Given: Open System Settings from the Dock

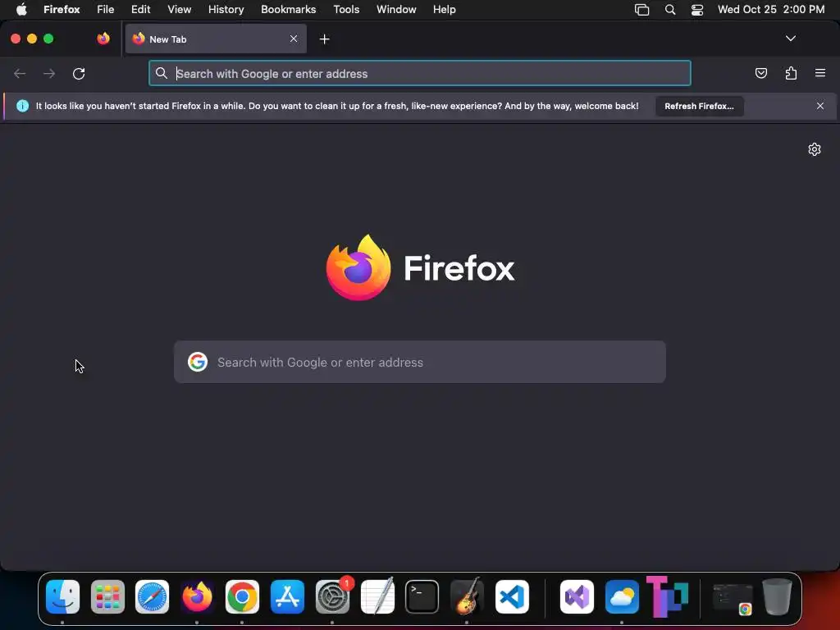Looking at the screenshot, I should tap(332, 597).
